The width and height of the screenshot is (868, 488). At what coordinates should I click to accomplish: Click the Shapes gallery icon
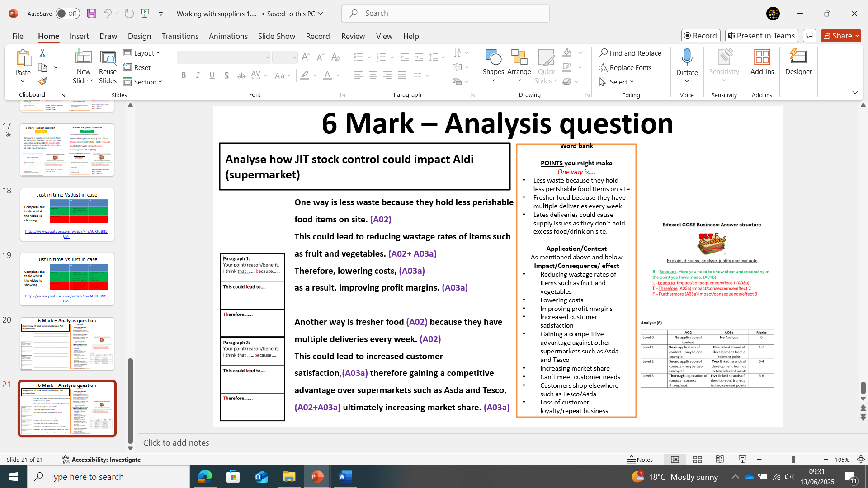pyautogui.click(x=493, y=57)
